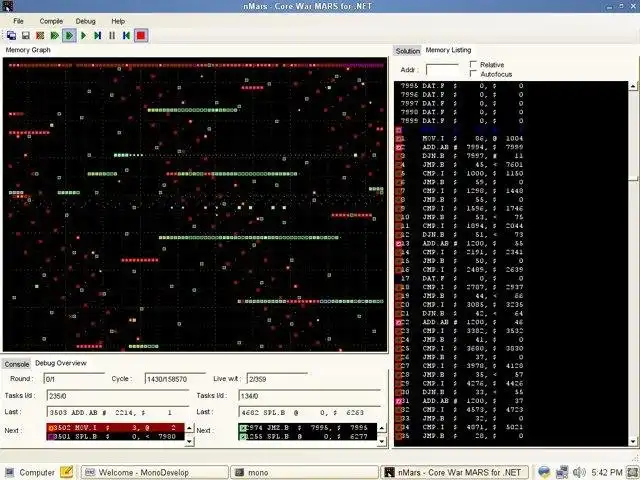Switch to the Memory Listing tab
Viewport: 640px width, 480px height.
pos(448,50)
